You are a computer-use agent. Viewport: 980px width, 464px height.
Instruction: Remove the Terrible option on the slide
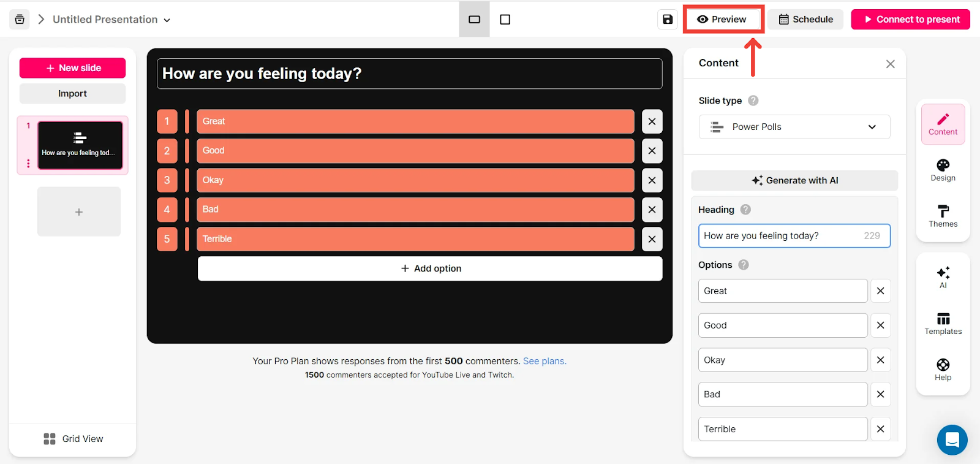(652, 239)
